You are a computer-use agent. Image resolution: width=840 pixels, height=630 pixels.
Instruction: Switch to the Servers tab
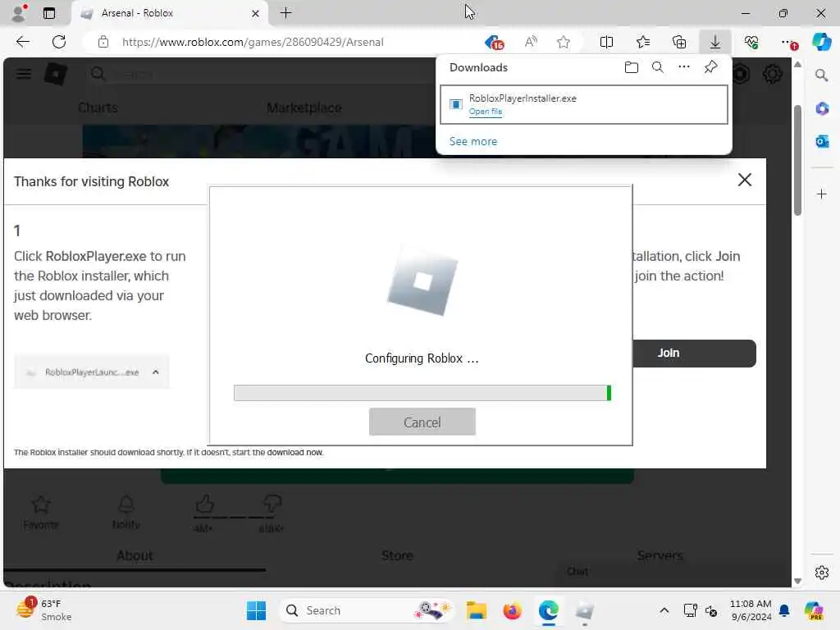tap(660, 555)
